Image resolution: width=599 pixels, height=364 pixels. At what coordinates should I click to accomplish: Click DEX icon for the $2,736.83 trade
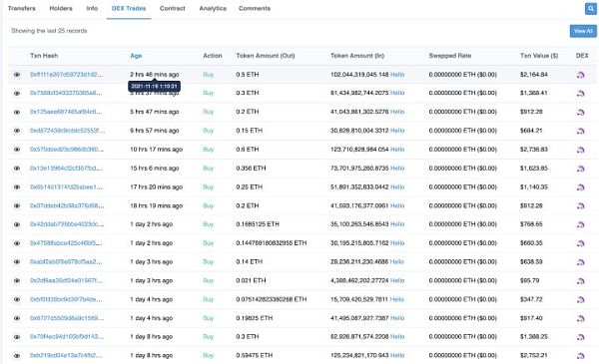click(x=581, y=150)
